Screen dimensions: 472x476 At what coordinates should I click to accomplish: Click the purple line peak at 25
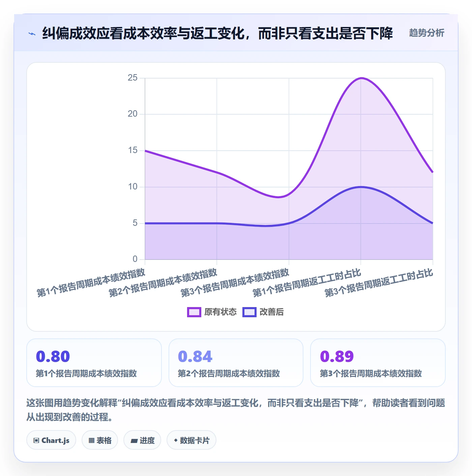click(361, 78)
